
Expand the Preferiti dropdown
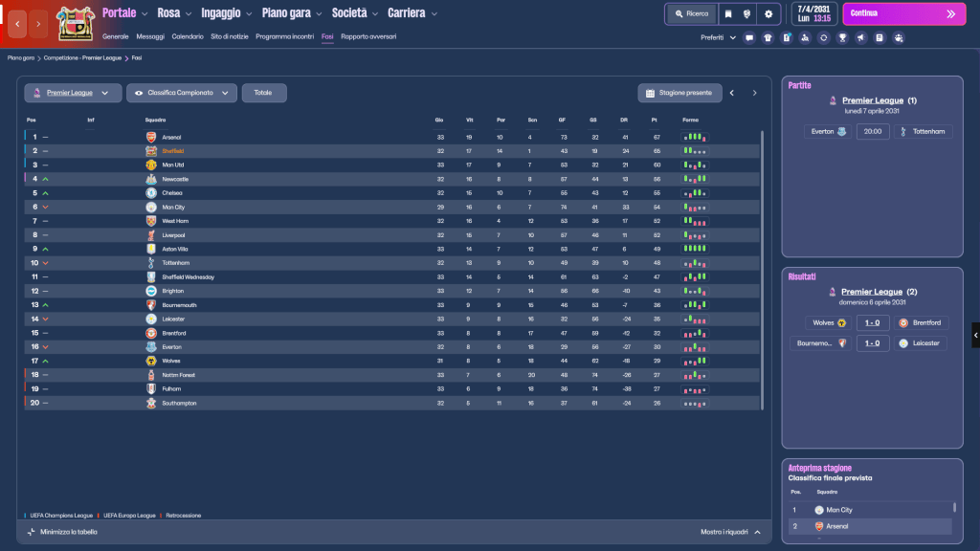(x=718, y=38)
